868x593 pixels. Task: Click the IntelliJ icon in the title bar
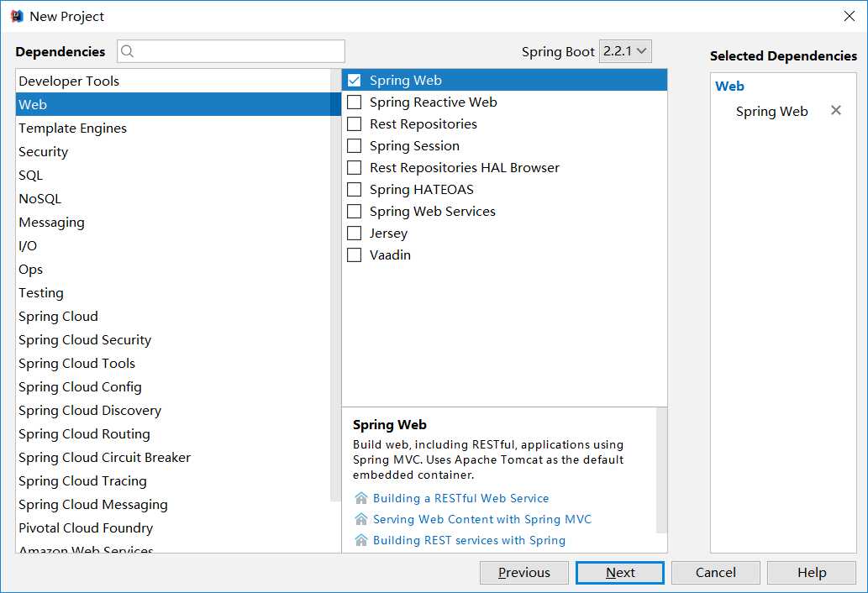click(17, 16)
